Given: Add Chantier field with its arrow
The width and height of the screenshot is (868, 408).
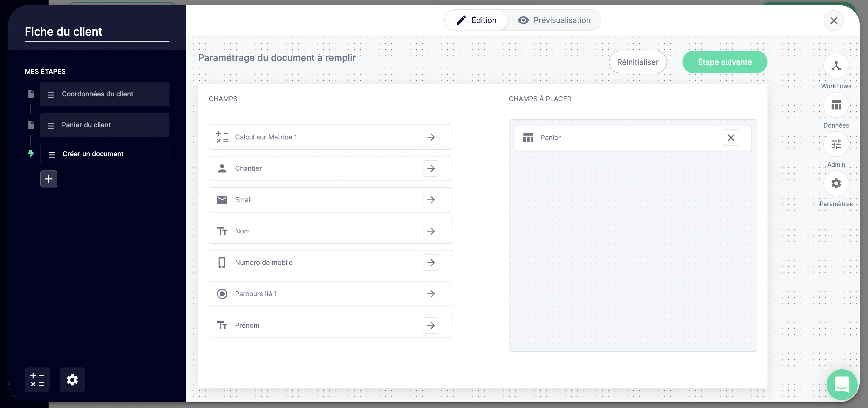Looking at the screenshot, I should click(x=431, y=168).
